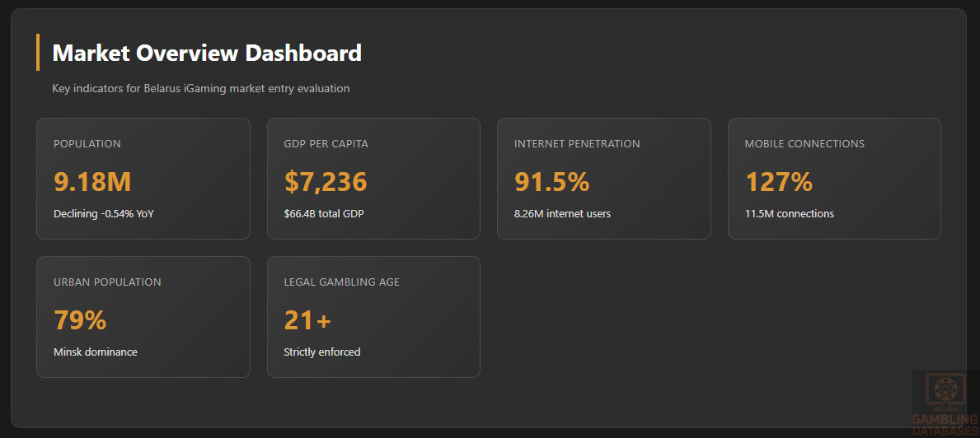Select the $7,236 GDP figure
The height and width of the screenshot is (438, 980).
coord(326,181)
